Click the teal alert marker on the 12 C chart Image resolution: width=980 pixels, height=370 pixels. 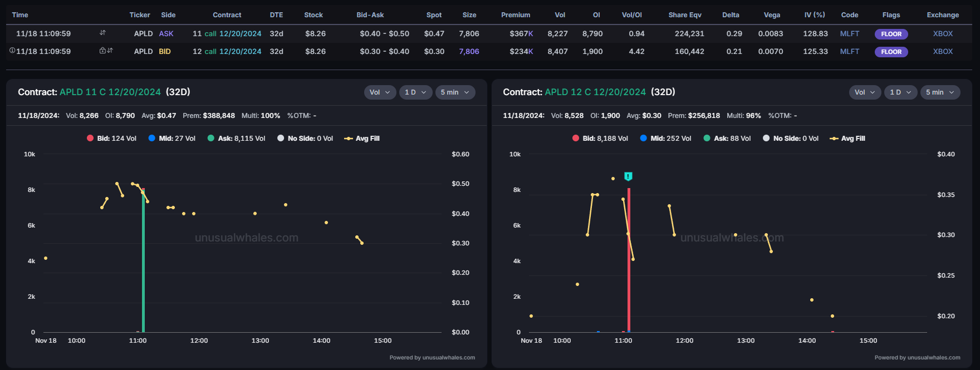pyautogui.click(x=628, y=176)
